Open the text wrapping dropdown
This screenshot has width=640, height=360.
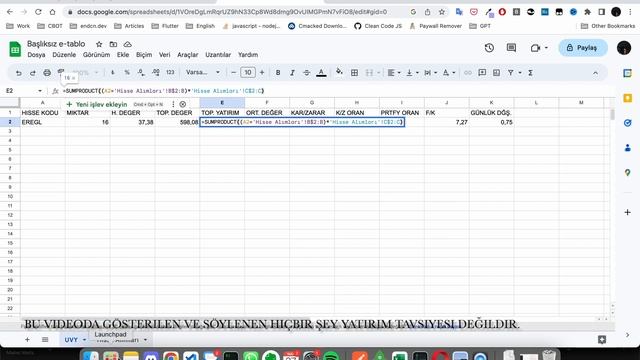(x=431, y=73)
